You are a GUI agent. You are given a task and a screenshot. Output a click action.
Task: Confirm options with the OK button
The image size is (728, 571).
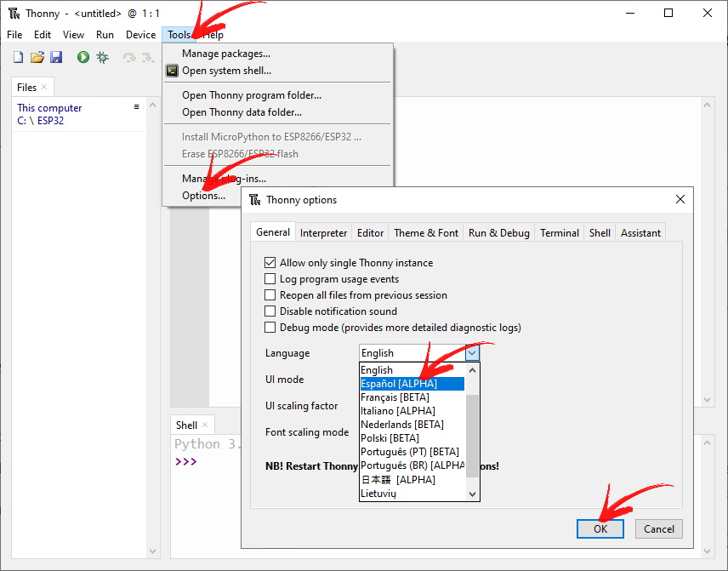tap(600, 528)
